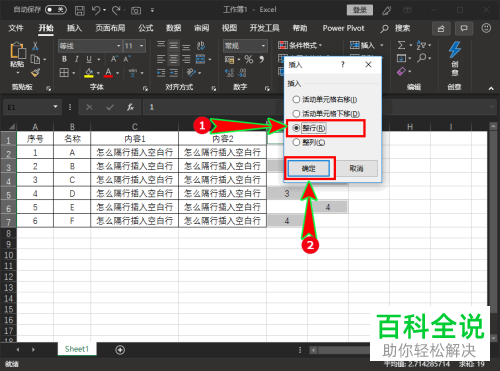Select the entire column radio option
This screenshot has width=500, height=371.
(296, 142)
